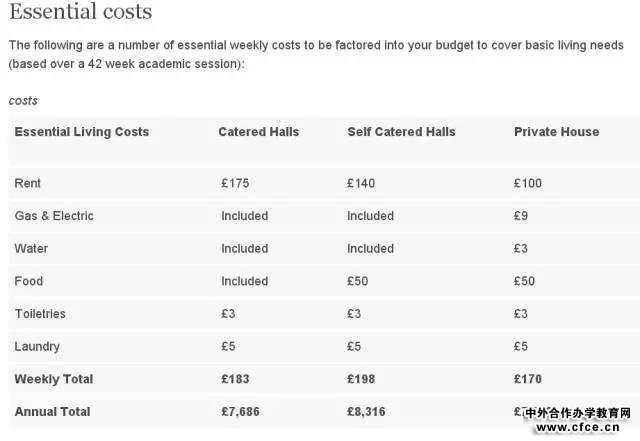Click the Essential costs heading

click(x=80, y=11)
